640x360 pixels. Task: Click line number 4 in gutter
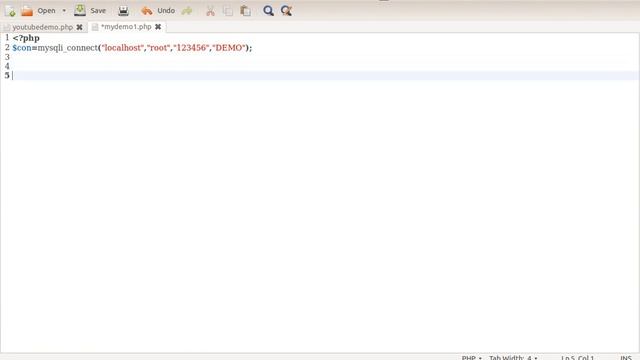(x=7, y=66)
